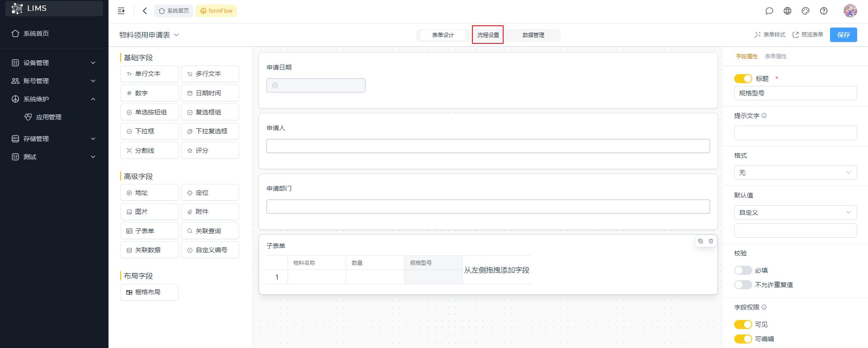Copy the 子表单 component icon
Viewport: 868px width, 348px height.
coord(700,241)
